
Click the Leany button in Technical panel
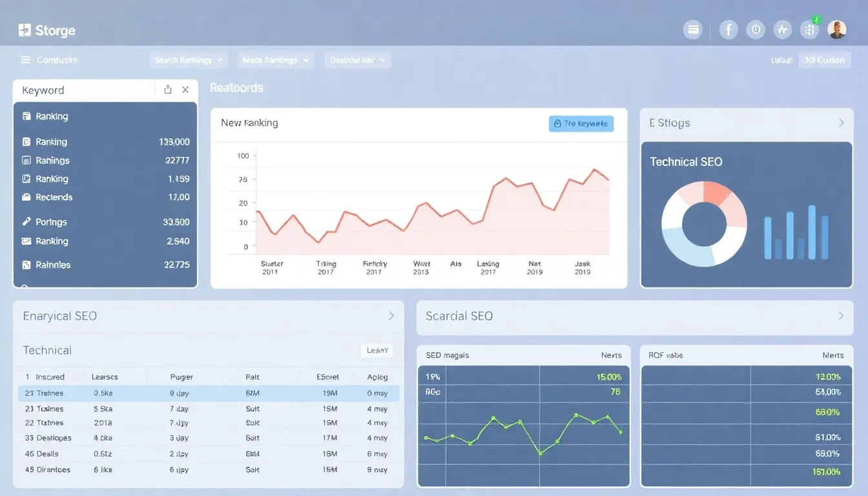[x=377, y=350]
